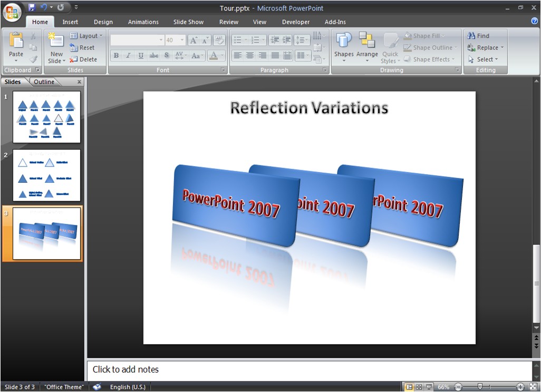Click the Find binoculars icon
The width and height of the screenshot is (541, 392).
click(471, 35)
